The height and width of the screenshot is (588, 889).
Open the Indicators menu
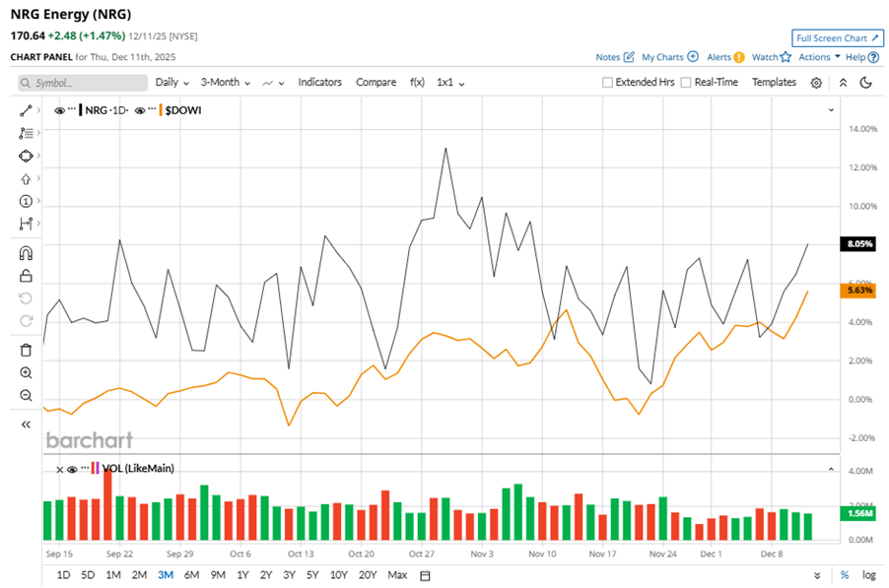(319, 82)
